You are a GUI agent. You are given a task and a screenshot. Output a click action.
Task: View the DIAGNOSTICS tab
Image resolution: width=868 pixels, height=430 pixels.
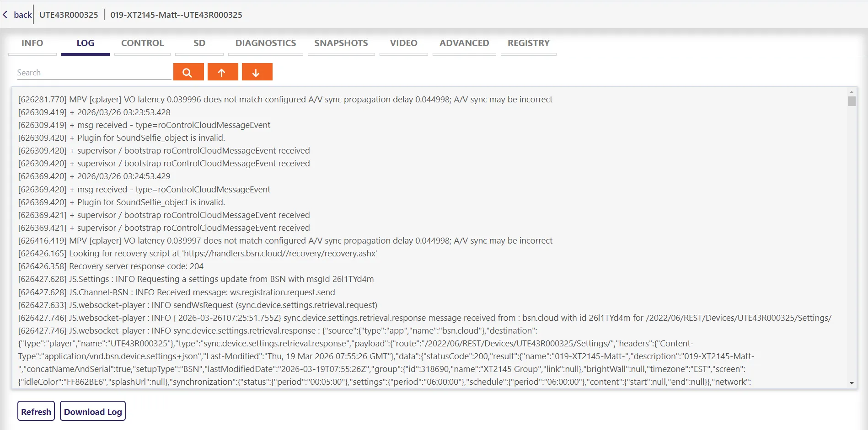(266, 43)
